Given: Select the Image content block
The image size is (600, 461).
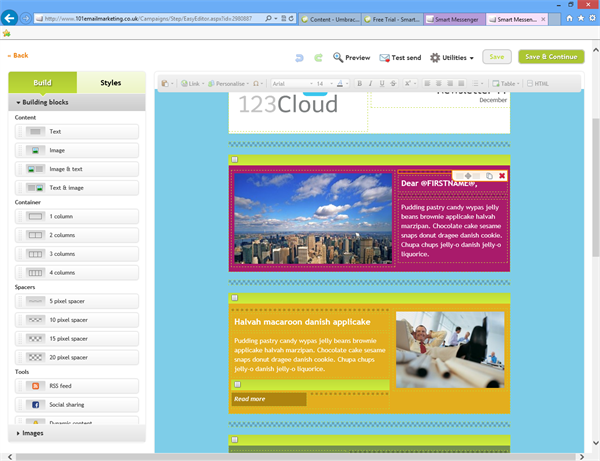Looking at the screenshot, I should (x=77, y=150).
